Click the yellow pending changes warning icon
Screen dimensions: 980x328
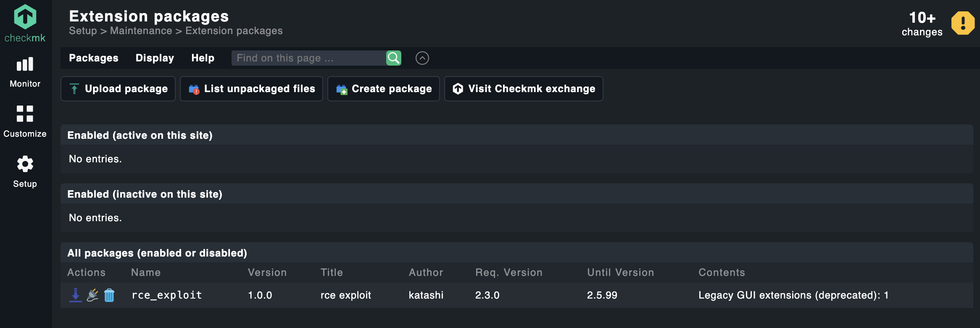[963, 23]
